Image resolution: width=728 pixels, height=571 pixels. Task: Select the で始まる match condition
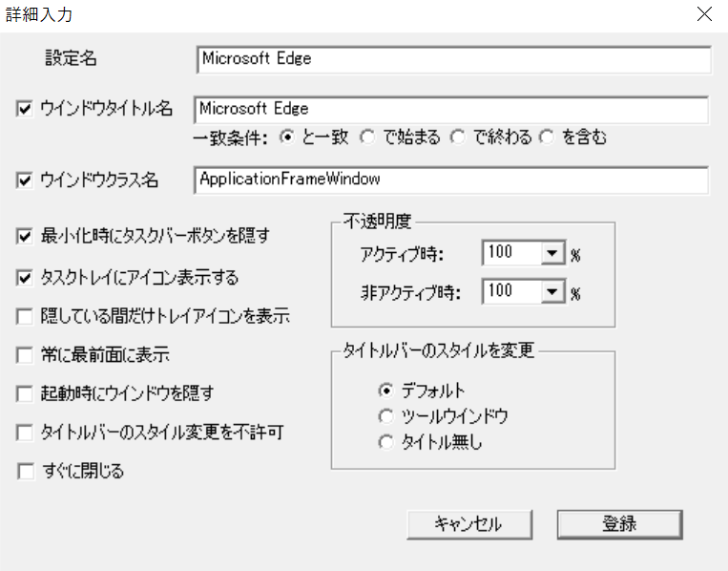pyautogui.click(x=367, y=137)
